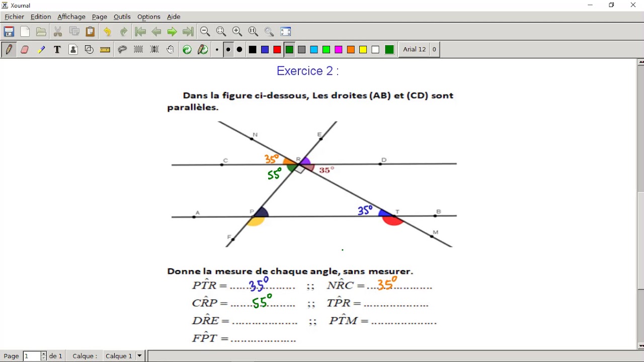Select the Pen tool
The width and height of the screenshot is (644, 362).
(9, 49)
